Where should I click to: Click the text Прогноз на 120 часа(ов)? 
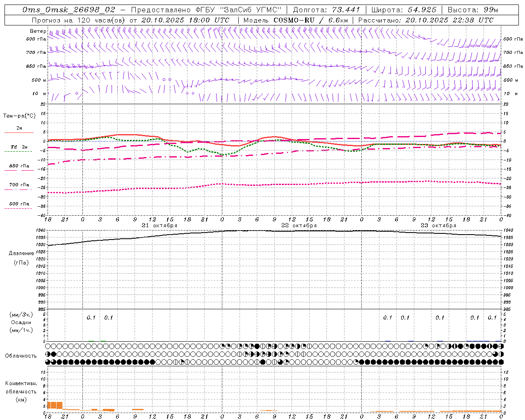coord(79,20)
